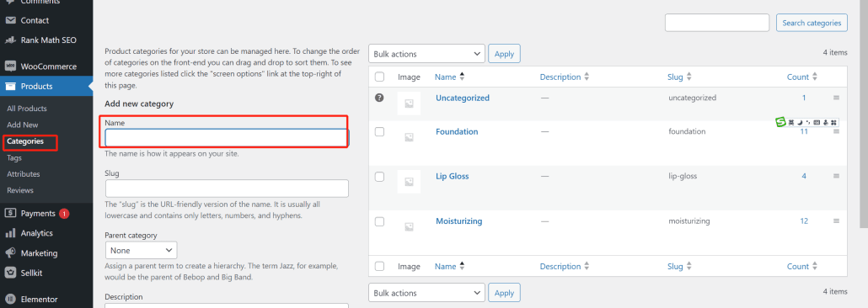Open All Products submenu item
This screenshot has height=308, width=868.
pyautogui.click(x=27, y=109)
